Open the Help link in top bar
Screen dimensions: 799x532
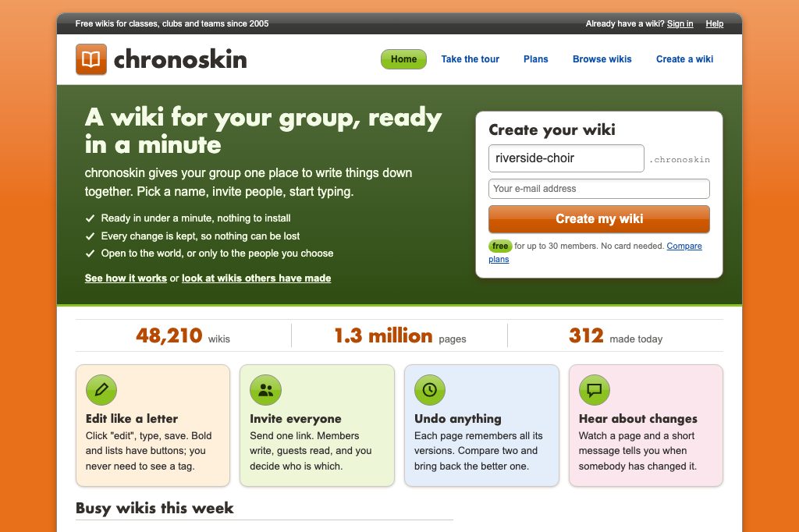(x=715, y=23)
